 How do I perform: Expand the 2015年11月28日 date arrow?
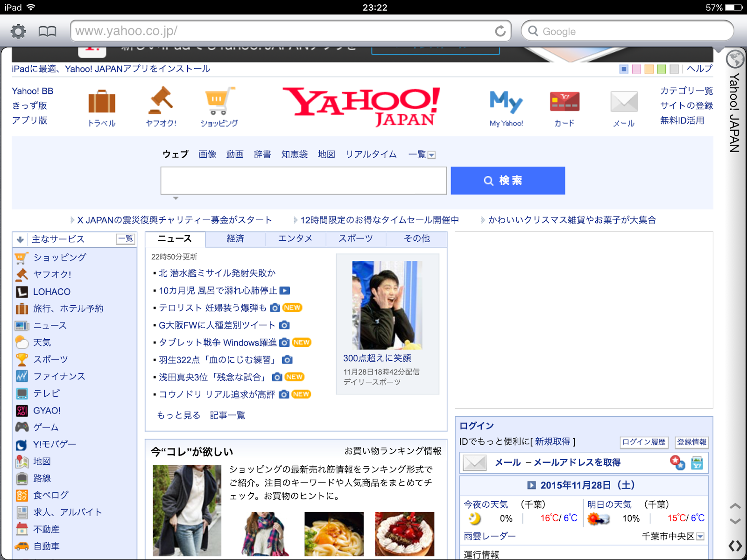tap(531, 485)
